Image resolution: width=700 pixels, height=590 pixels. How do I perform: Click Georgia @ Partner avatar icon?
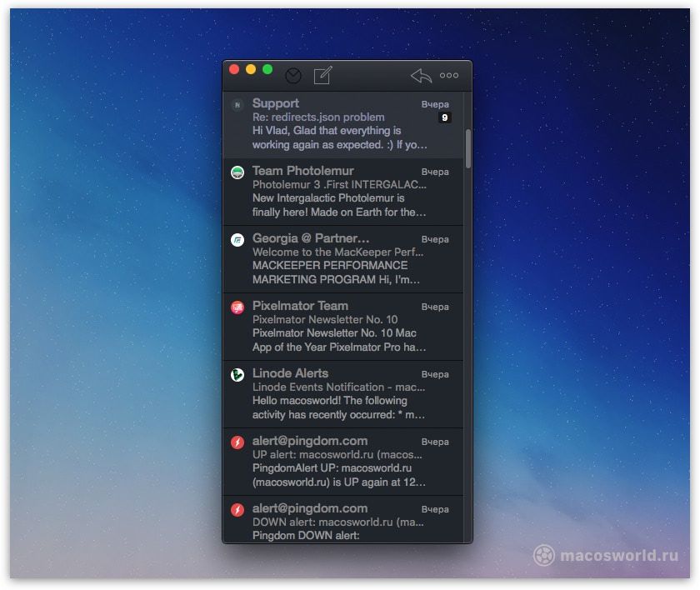[x=237, y=240]
